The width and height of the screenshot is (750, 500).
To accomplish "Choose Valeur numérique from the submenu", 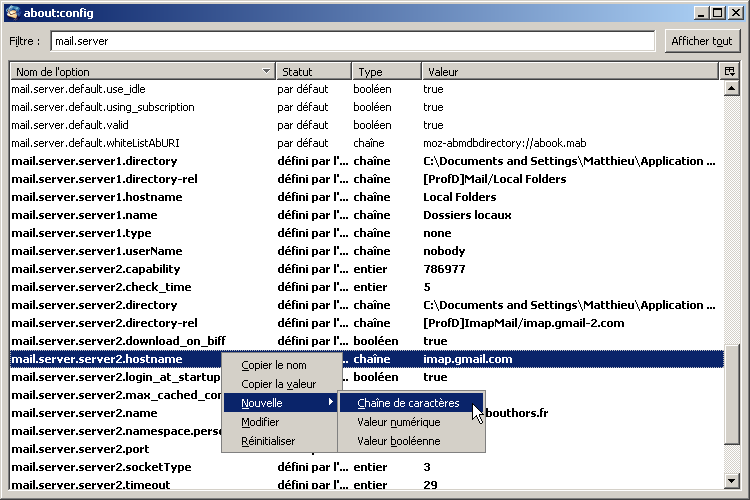I will (398, 422).
